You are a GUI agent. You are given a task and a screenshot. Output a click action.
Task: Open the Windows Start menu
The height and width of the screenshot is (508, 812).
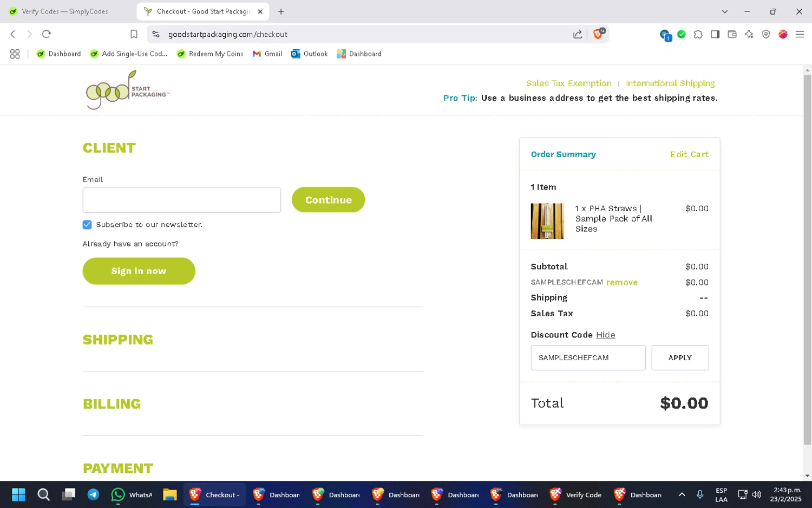18,495
